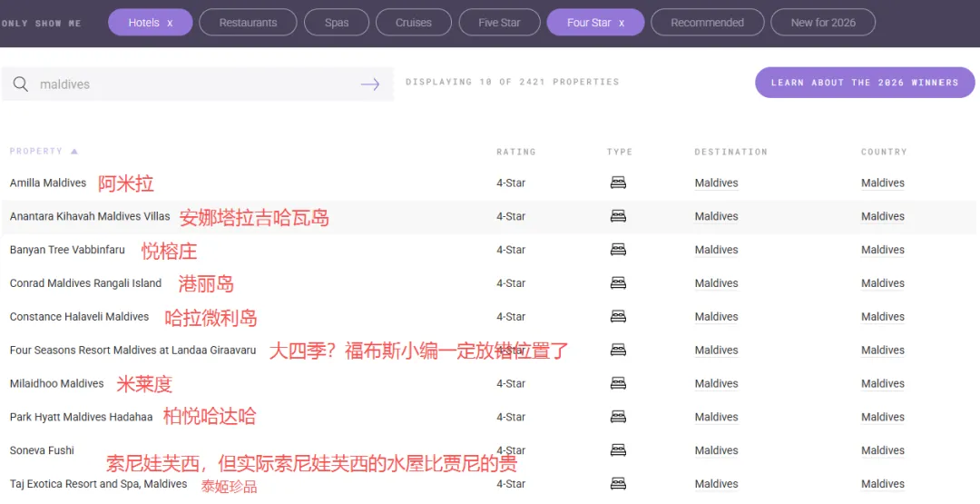
Task: Click the active Hotels filter chip
Action: coord(150,23)
